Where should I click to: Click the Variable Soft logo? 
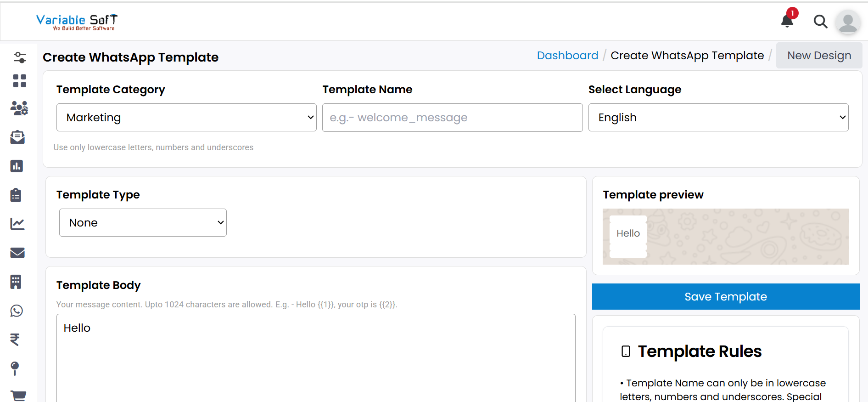[x=77, y=22]
